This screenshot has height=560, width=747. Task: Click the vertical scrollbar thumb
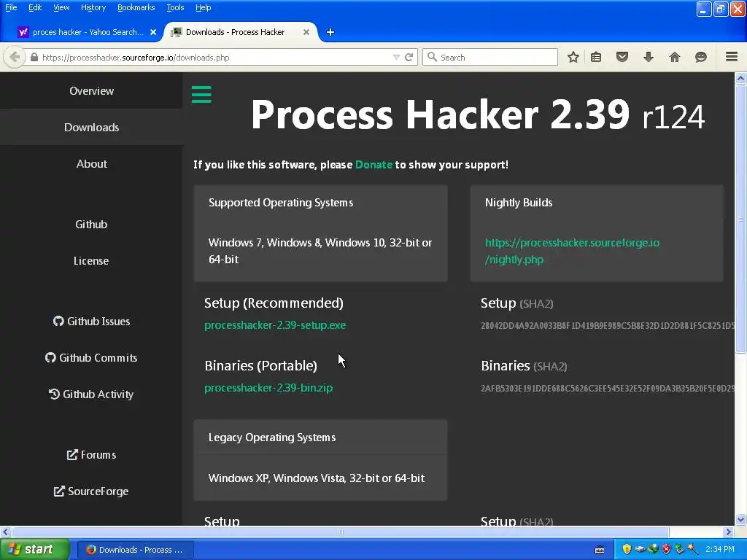pyautogui.click(x=740, y=219)
